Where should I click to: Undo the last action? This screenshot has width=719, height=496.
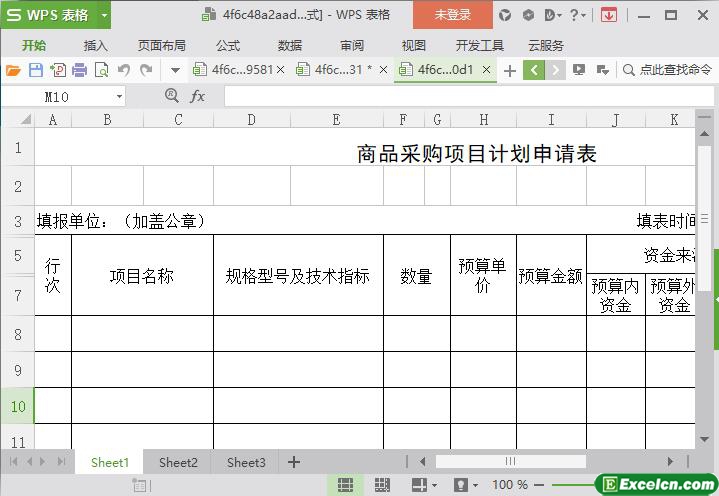tap(123, 70)
